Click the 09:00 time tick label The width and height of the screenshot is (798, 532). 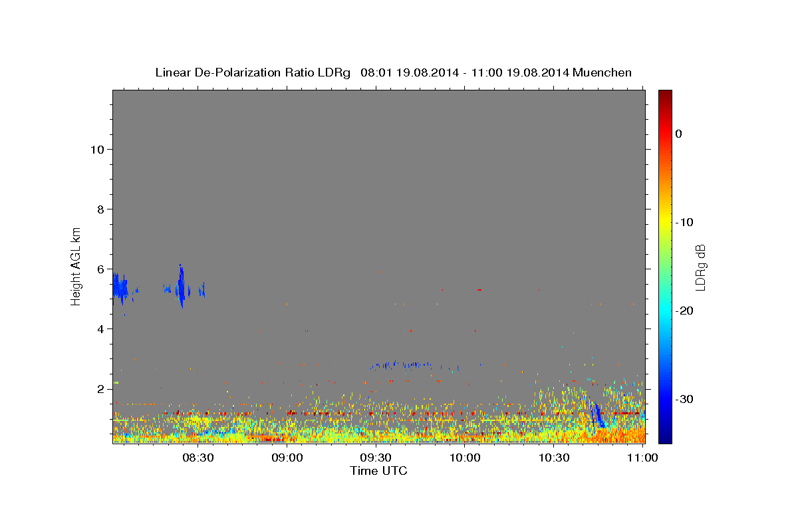pos(288,458)
